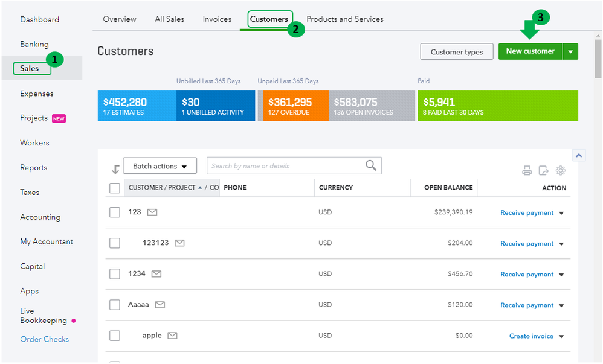Open Banking in the sidebar
This screenshot has height=364, width=603.
[x=34, y=44]
